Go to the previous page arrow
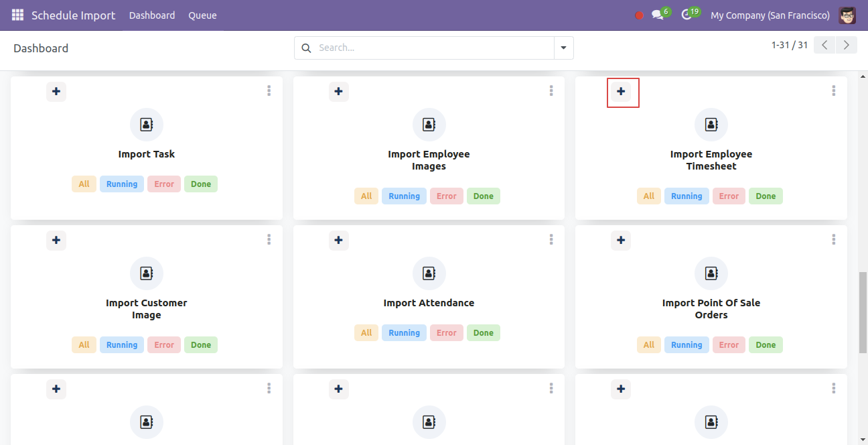868x445 pixels. pos(825,46)
